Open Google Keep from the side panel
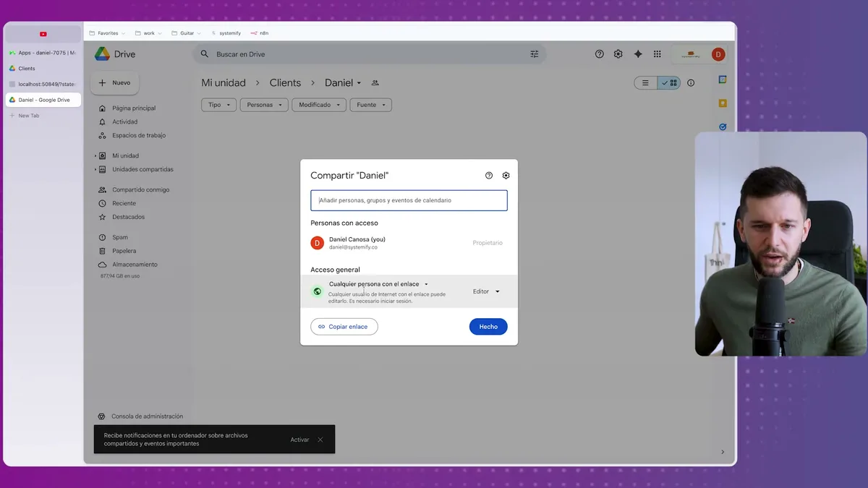This screenshot has height=488, width=868. (722, 103)
